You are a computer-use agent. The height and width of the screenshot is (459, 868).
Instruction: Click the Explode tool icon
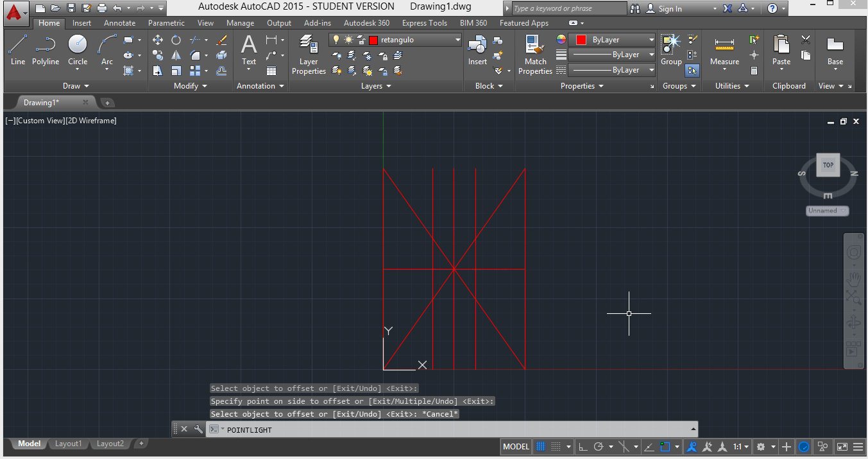[x=222, y=55]
